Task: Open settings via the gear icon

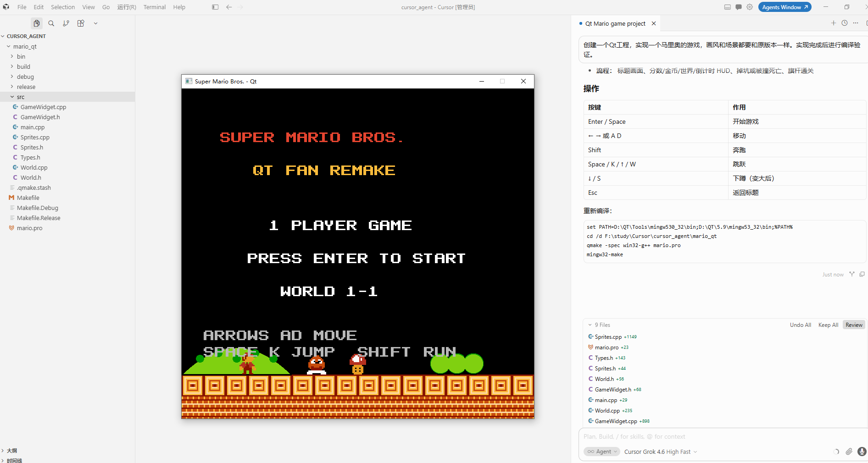Action: [750, 7]
